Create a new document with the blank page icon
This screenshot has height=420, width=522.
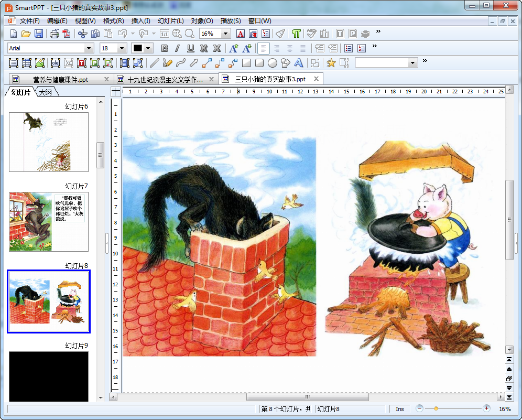click(14, 34)
